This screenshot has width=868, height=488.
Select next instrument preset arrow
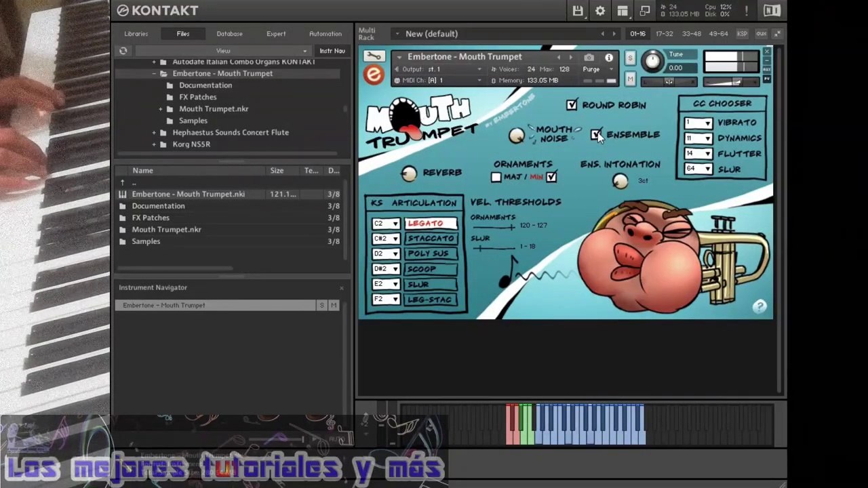point(570,58)
